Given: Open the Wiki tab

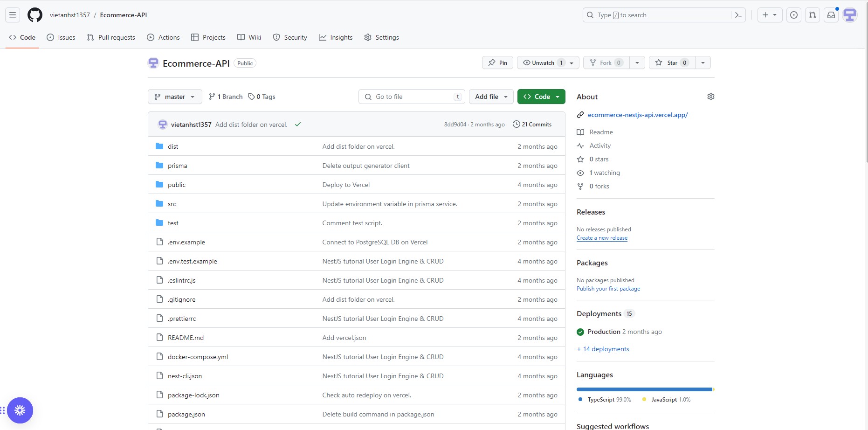Looking at the screenshot, I should (x=249, y=37).
